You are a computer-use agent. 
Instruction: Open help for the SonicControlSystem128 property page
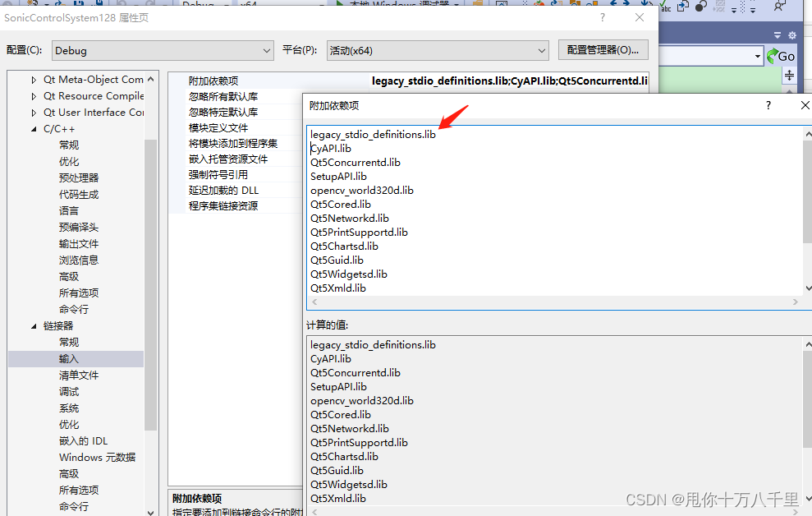pos(603,17)
